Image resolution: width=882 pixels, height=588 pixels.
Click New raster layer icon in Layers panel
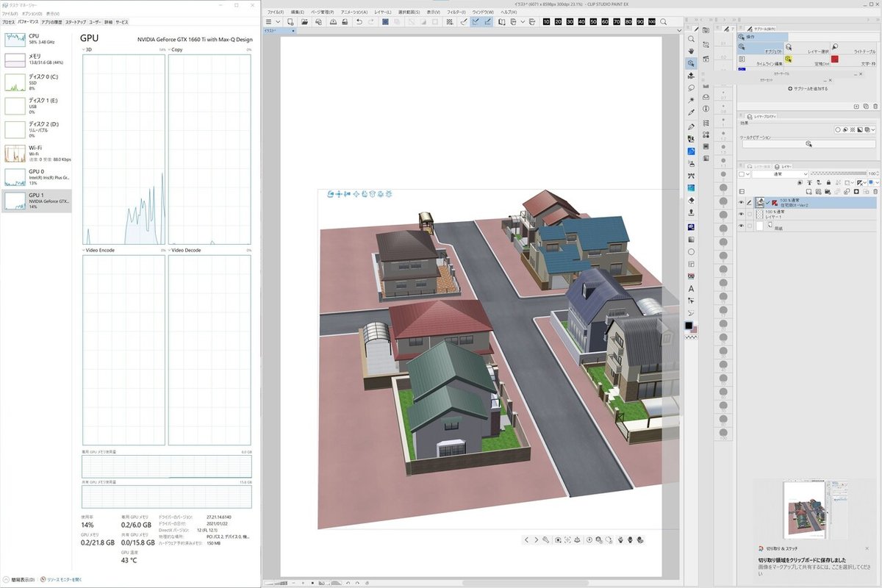coord(808,191)
